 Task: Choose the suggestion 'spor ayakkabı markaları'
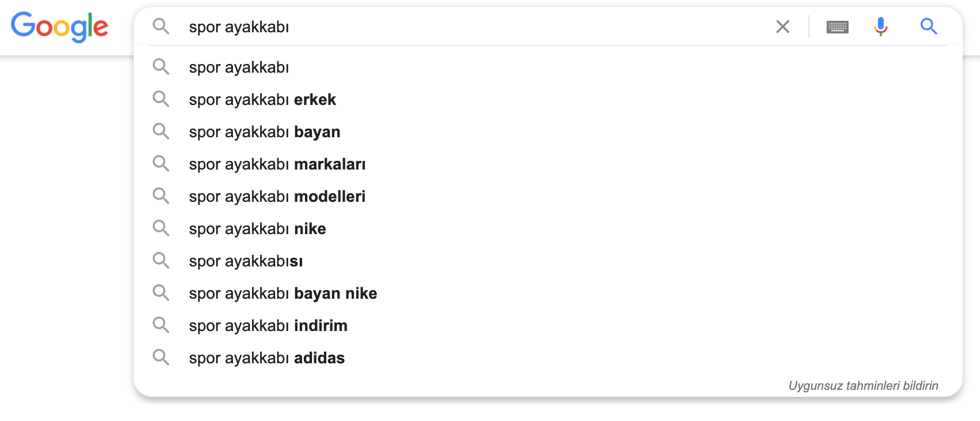pos(548,164)
